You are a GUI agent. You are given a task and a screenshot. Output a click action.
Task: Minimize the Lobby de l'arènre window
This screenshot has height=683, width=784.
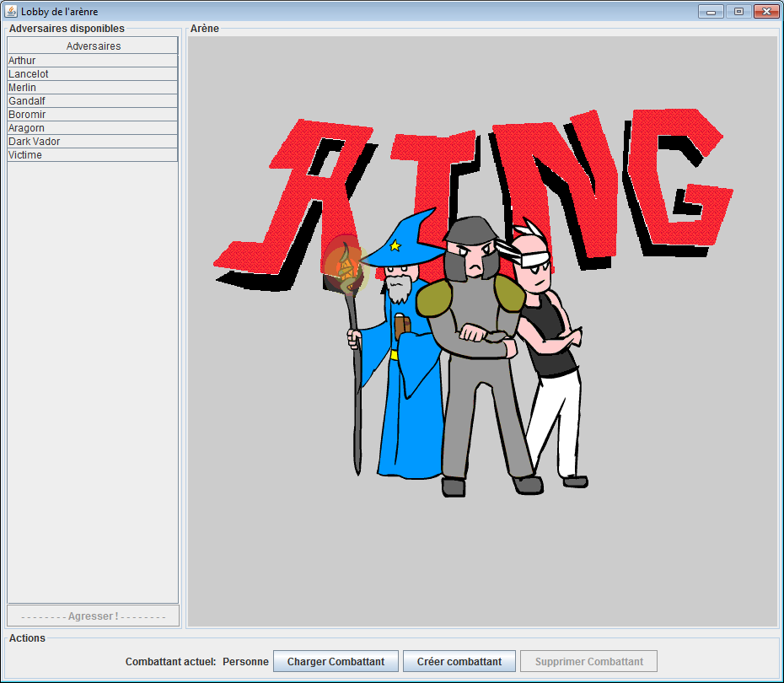point(711,11)
